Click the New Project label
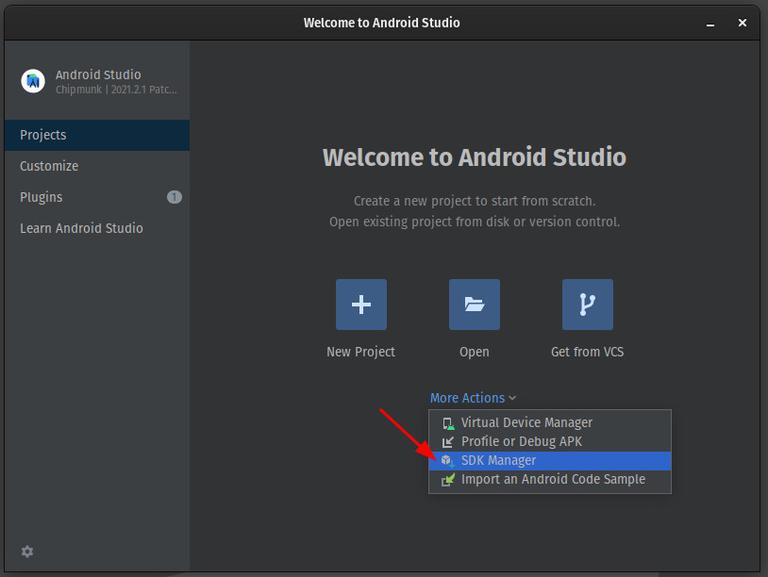The image size is (768, 577). click(361, 352)
